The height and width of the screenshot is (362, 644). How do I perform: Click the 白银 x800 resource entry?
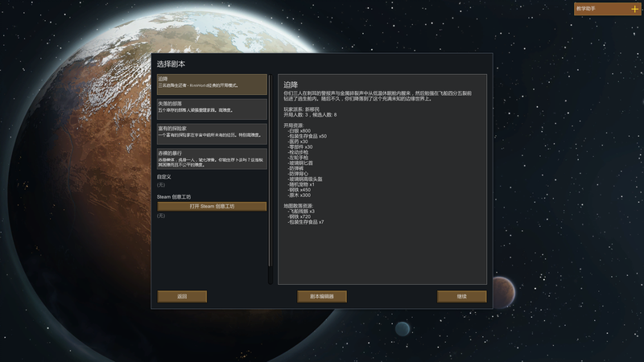(299, 131)
